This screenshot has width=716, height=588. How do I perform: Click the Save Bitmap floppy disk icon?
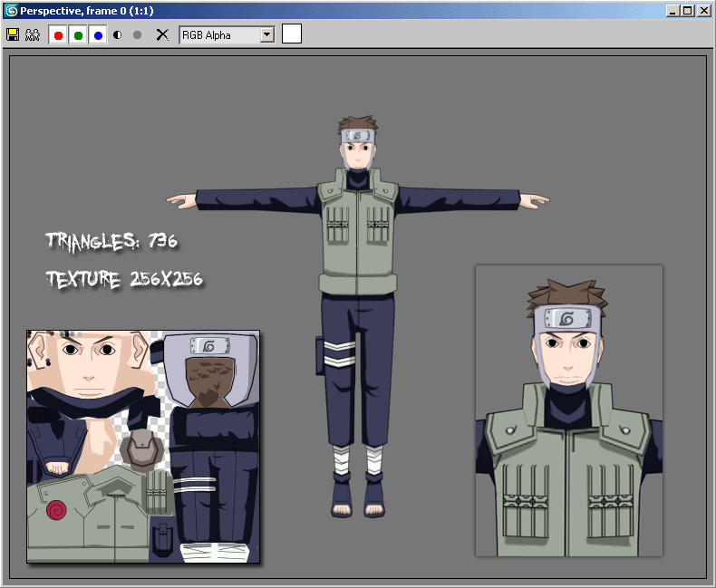[x=13, y=34]
